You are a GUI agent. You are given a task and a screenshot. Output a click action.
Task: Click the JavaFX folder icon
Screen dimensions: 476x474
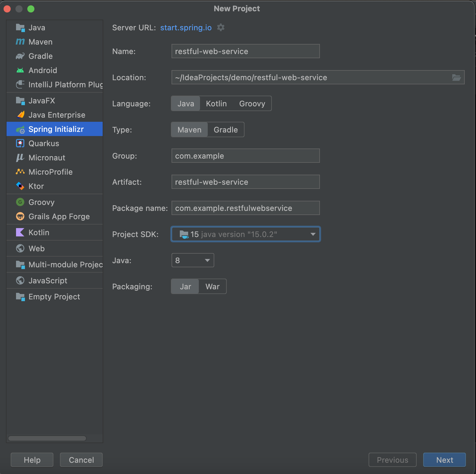[20, 101]
